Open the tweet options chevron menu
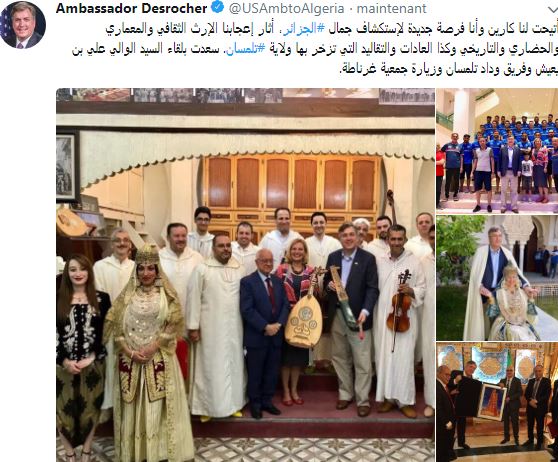The image size is (558, 462). 553,10
